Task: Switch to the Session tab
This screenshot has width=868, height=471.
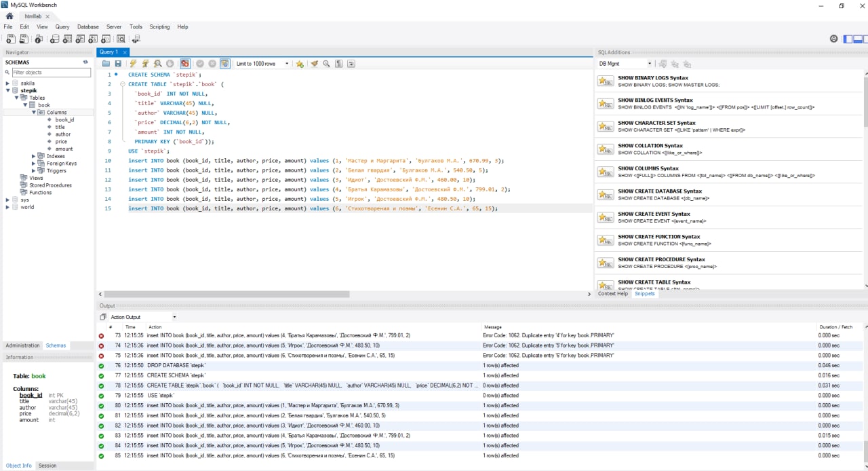Action: click(x=47, y=466)
